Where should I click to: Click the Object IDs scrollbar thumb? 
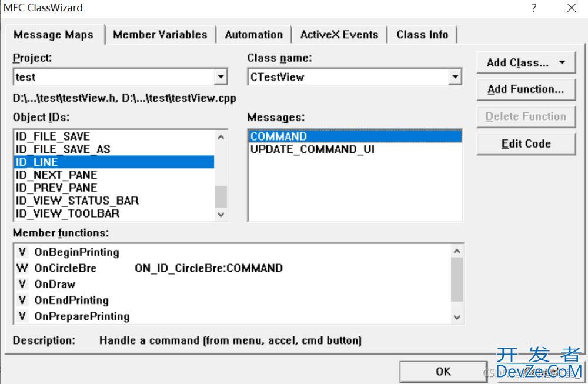pos(221,196)
